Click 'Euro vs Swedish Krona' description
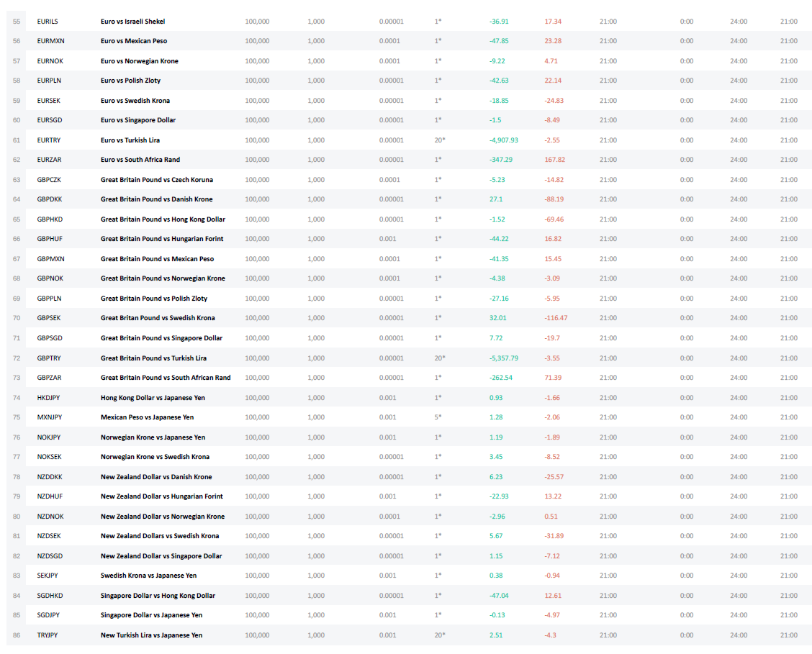812x654 pixels. point(135,101)
